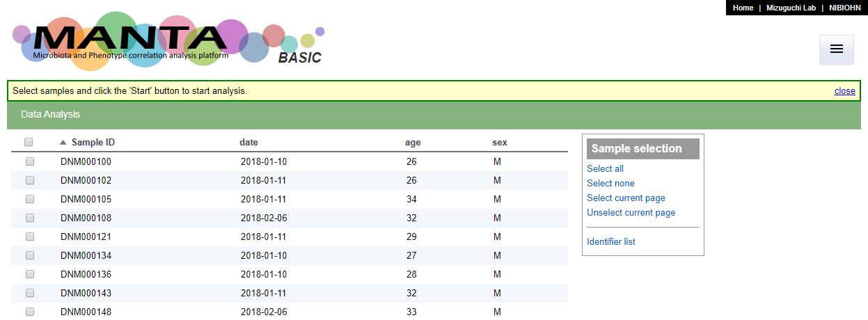Click sex value M for DNM000143

coord(497,293)
